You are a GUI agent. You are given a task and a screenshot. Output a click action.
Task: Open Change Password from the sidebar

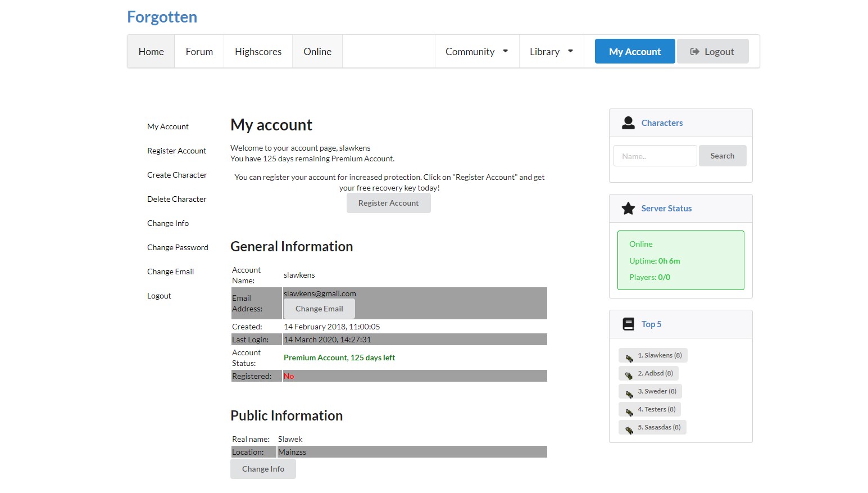(x=178, y=247)
